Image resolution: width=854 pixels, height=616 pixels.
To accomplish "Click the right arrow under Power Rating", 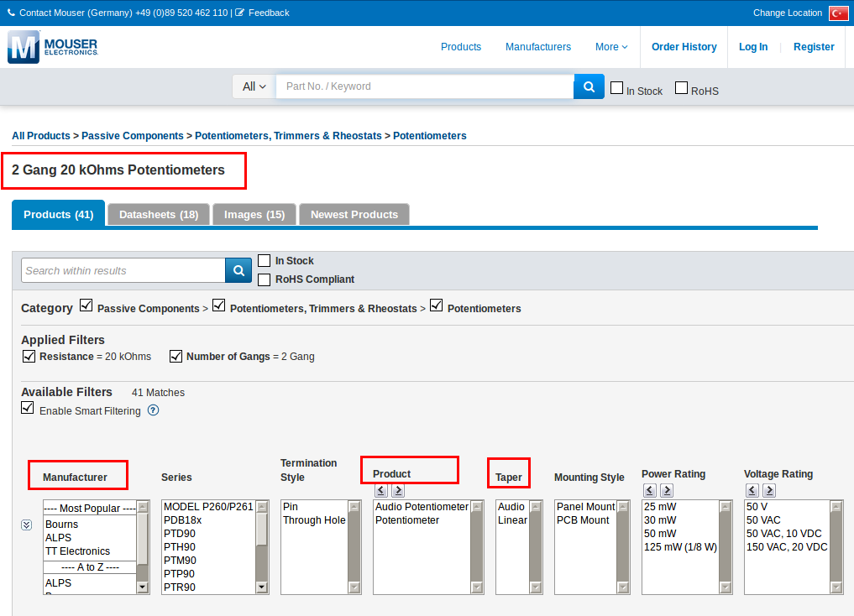I will [667, 490].
